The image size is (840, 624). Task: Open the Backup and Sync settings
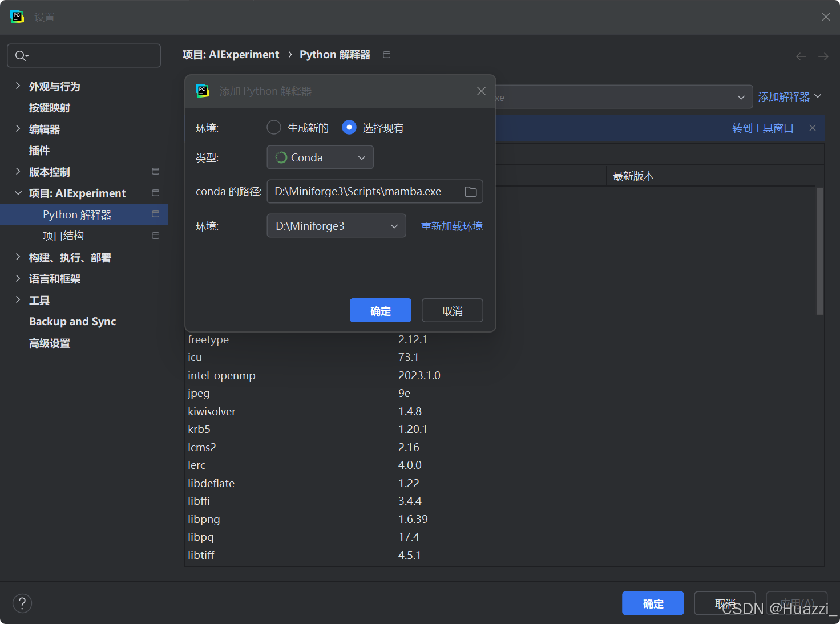click(x=72, y=322)
